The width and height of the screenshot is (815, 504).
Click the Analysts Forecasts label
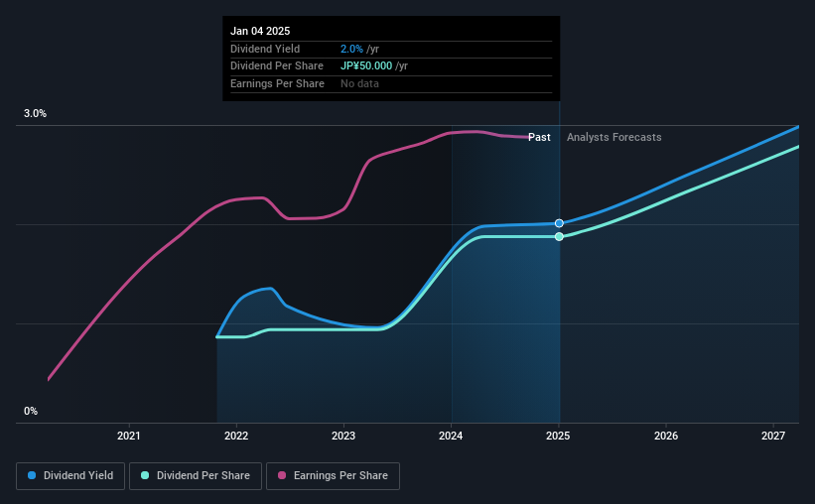coord(613,137)
